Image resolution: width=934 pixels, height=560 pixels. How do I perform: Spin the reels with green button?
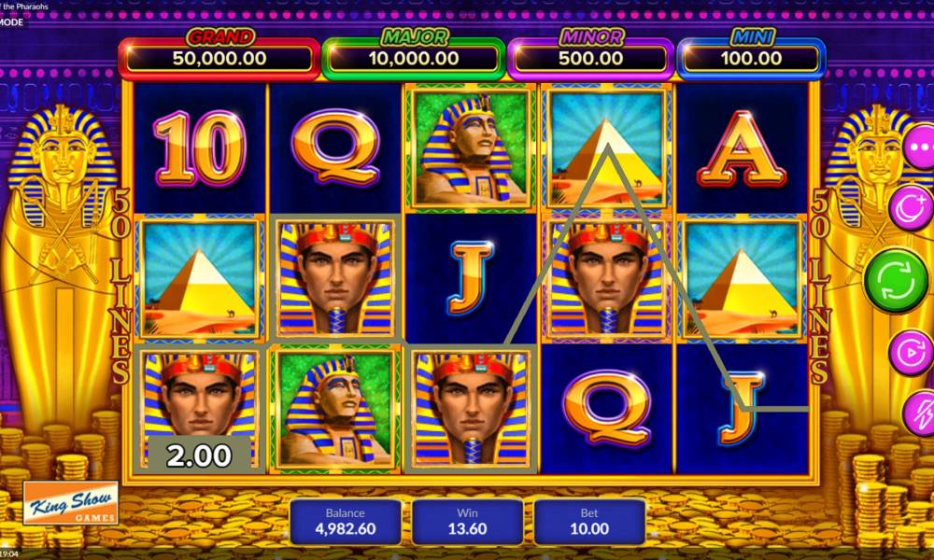pos(896,280)
